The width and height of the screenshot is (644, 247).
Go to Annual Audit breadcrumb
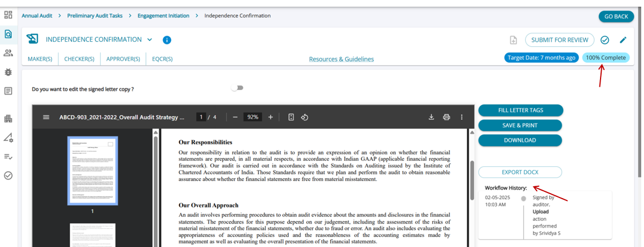(x=37, y=16)
